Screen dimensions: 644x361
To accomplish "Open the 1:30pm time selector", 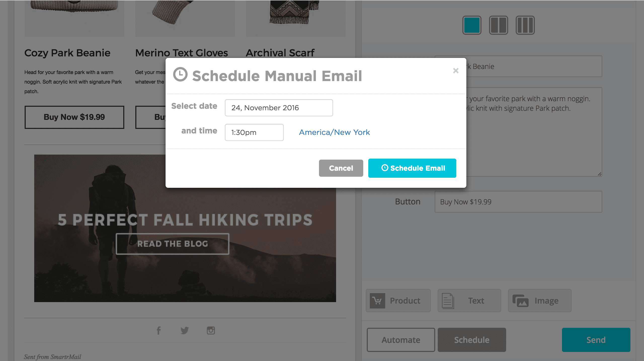I will pos(254,132).
